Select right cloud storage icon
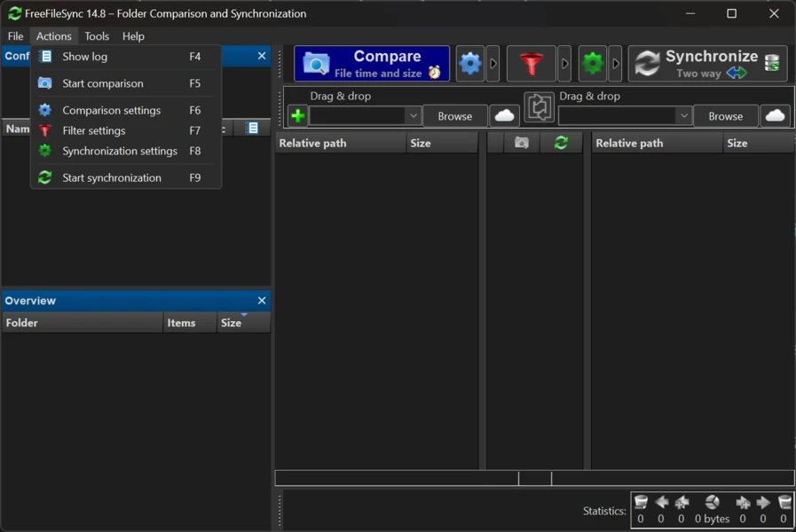796x532 pixels. click(x=775, y=116)
